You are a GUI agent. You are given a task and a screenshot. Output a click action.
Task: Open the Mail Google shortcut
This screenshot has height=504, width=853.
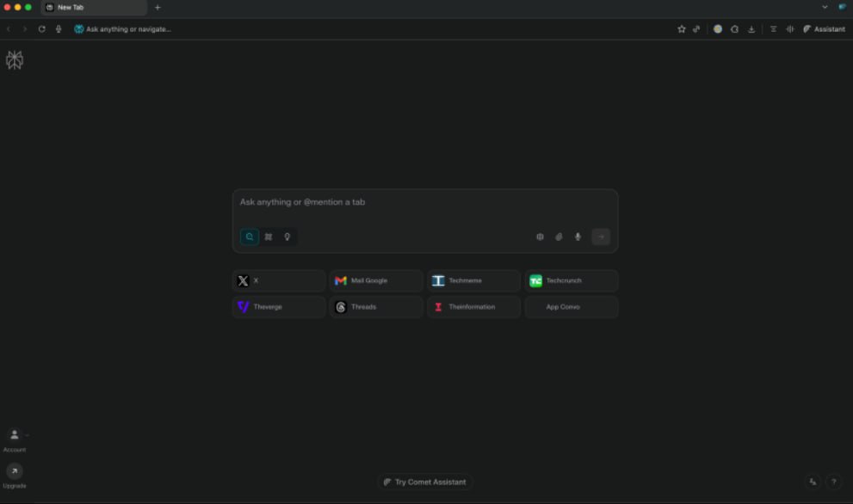pos(376,280)
